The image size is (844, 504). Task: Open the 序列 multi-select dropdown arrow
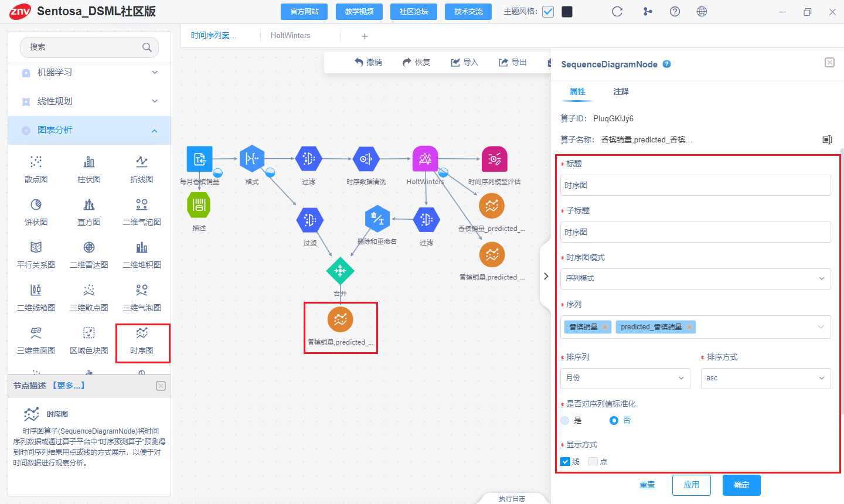821,327
